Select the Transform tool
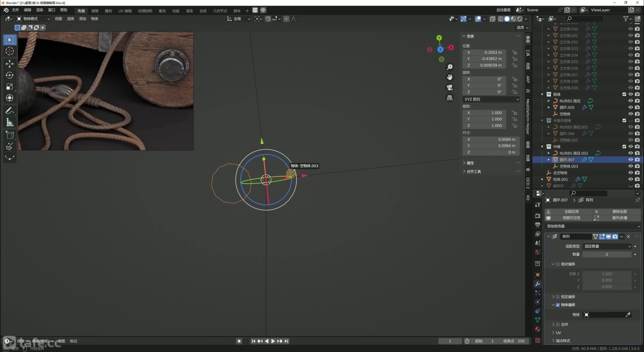The height and width of the screenshot is (352, 644). [10, 98]
